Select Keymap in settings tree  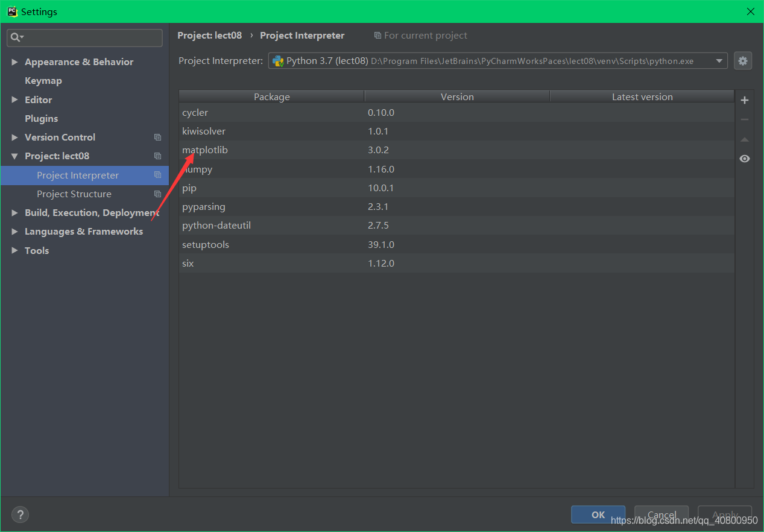point(43,80)
